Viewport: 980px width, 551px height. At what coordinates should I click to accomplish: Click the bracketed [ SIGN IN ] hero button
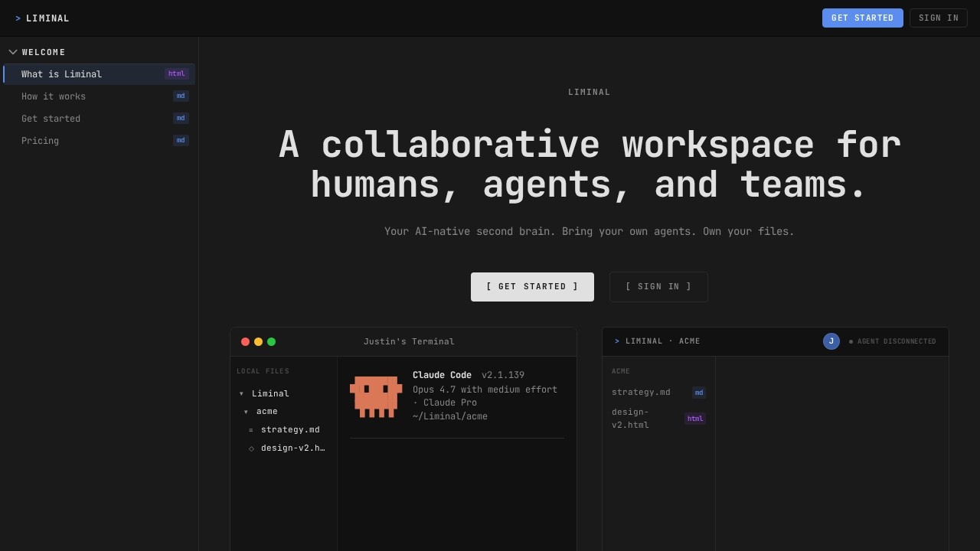[x=658, y=287]
